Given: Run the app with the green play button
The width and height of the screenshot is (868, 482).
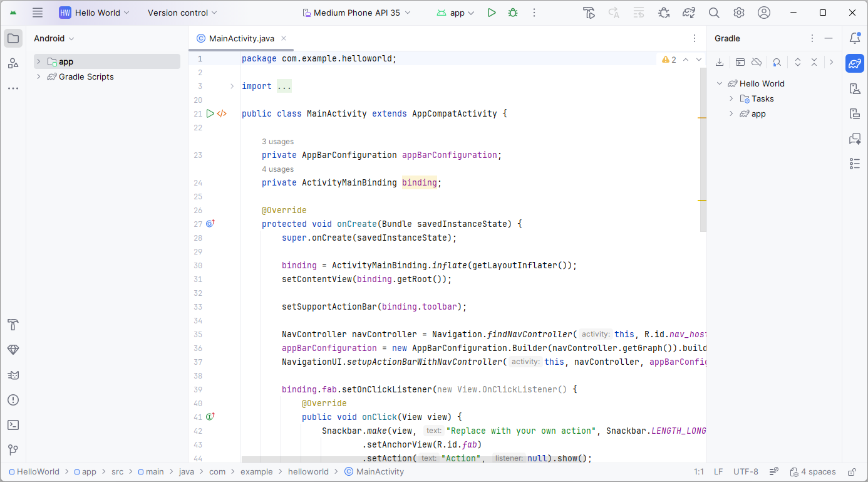Looking at the screenshot, I should point(492,13).
